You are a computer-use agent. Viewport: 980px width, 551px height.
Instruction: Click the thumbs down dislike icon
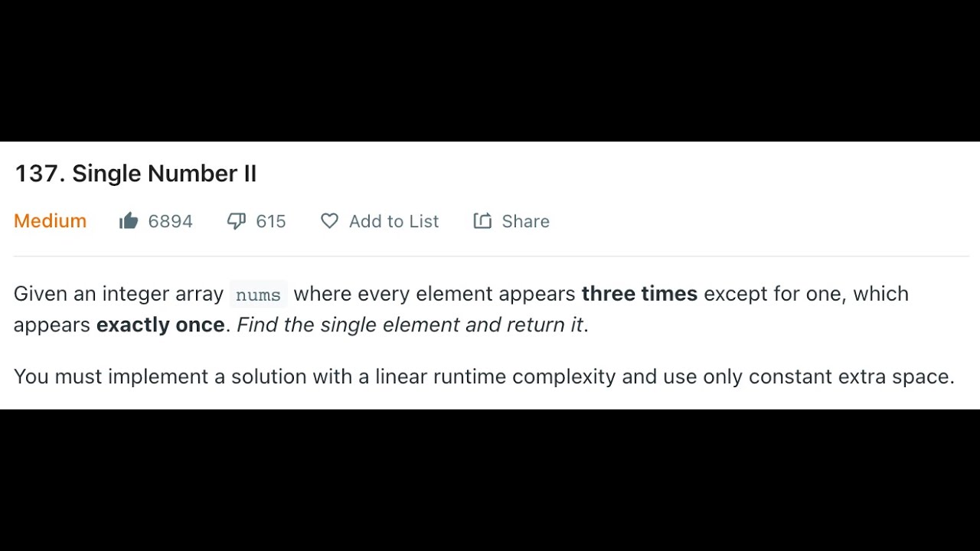tap(237, 221)
